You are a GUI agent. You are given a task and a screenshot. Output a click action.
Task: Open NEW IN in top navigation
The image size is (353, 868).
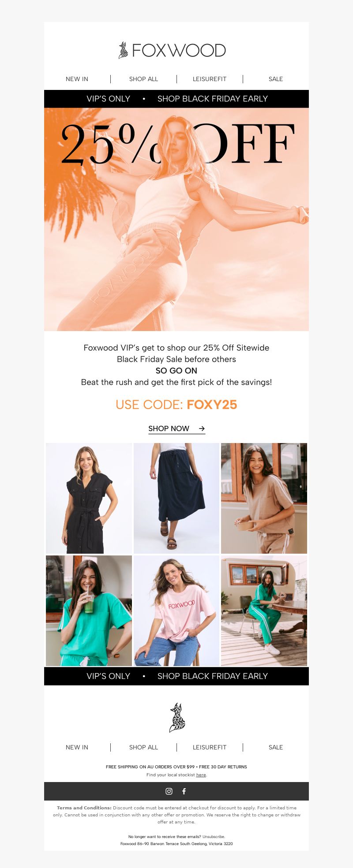click(x=77, y=79)
